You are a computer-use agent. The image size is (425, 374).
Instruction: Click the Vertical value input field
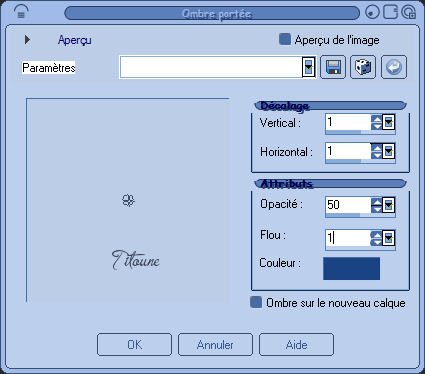tap(348, 122)
